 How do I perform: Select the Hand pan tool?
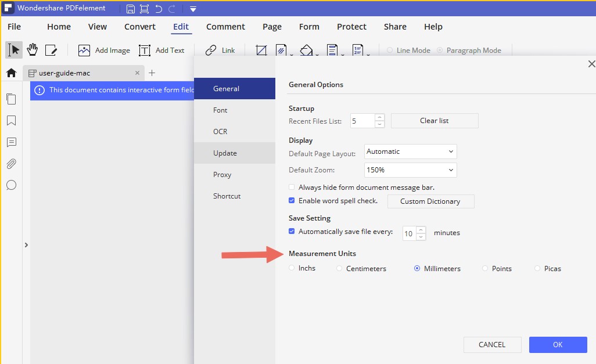[33, 50]
